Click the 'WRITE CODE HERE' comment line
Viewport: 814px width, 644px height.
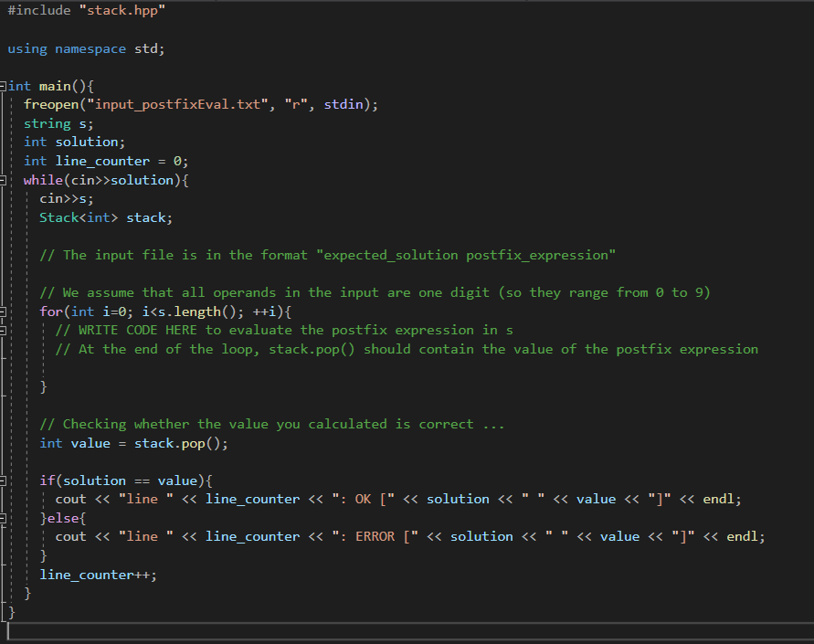coord(284,330)
